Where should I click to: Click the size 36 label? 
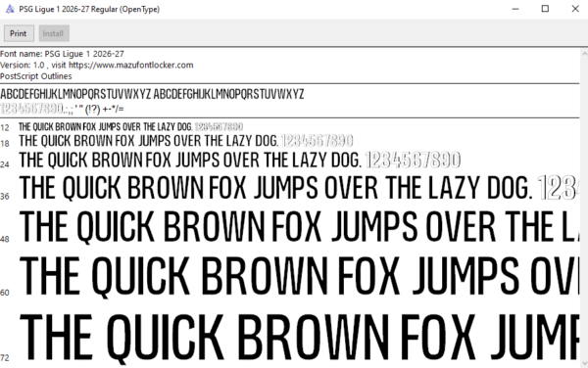point(5,196)
